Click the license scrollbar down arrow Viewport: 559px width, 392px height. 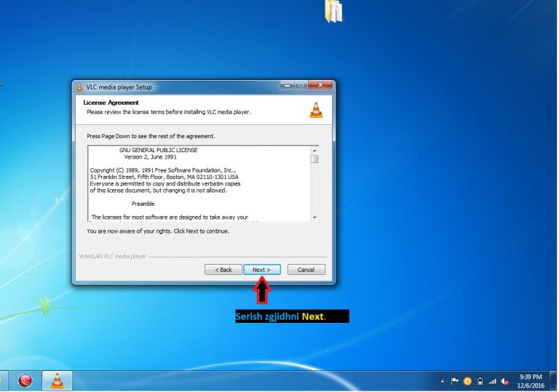(x=314, y=217)
